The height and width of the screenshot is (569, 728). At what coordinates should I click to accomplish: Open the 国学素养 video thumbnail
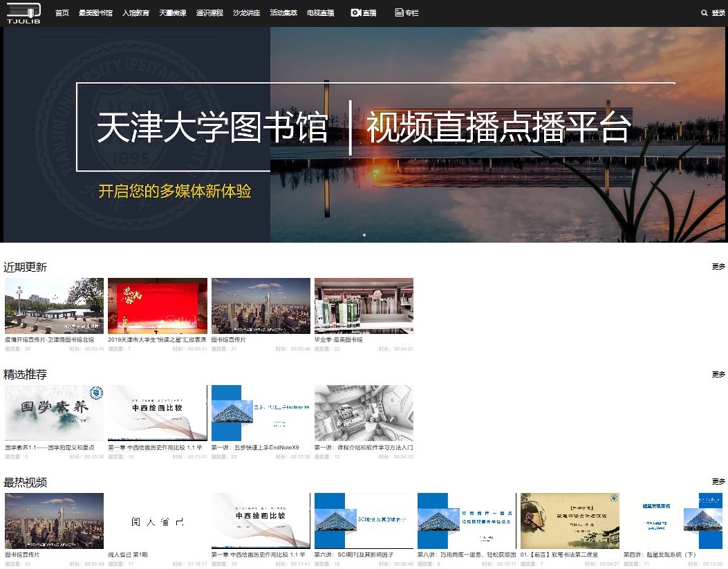coord(54,413)
